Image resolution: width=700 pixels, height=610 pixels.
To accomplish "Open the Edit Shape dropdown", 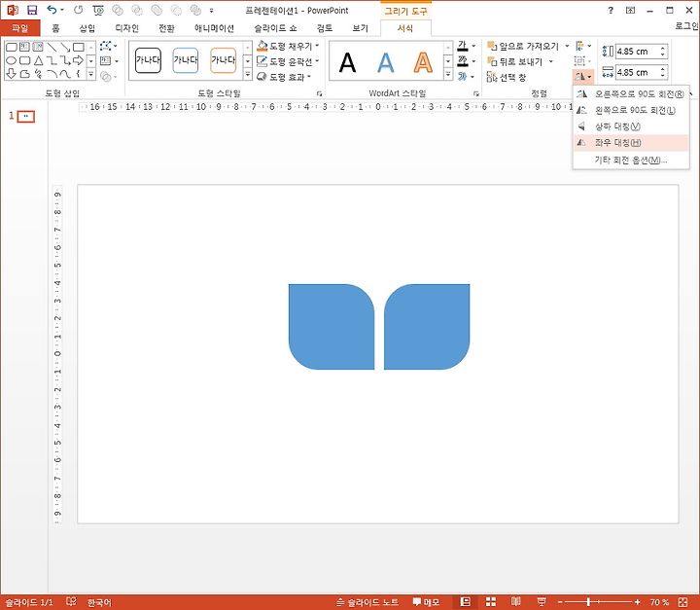I will (109, 46).
